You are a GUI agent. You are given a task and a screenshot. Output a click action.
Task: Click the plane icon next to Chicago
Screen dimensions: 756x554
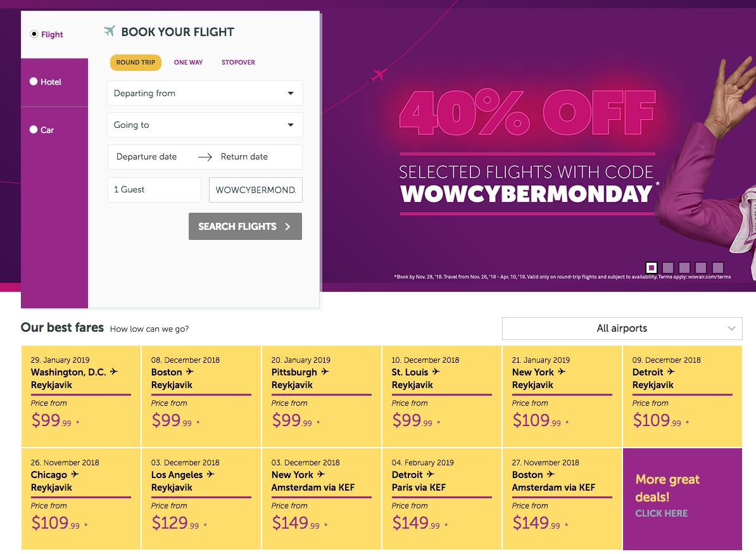(75, 475)
